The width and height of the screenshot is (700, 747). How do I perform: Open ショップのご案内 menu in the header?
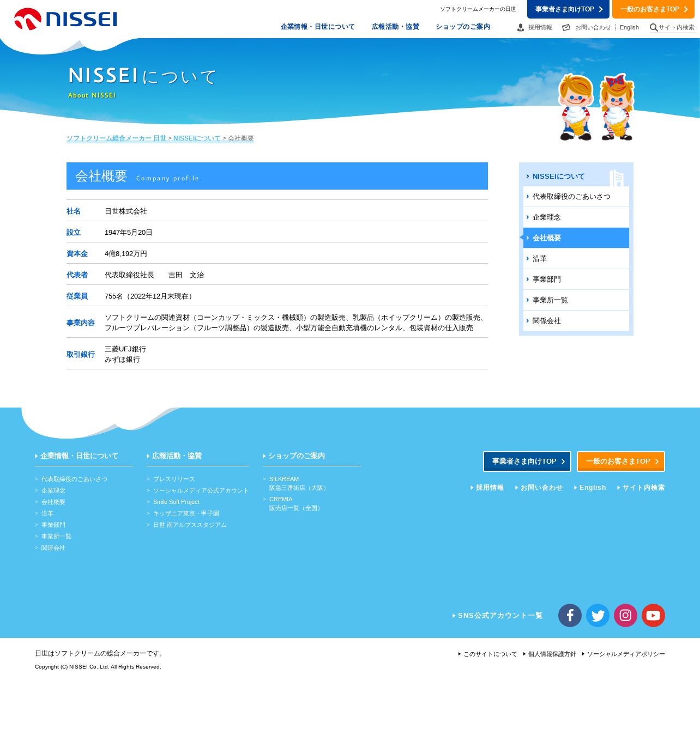(x=462, y=27)
